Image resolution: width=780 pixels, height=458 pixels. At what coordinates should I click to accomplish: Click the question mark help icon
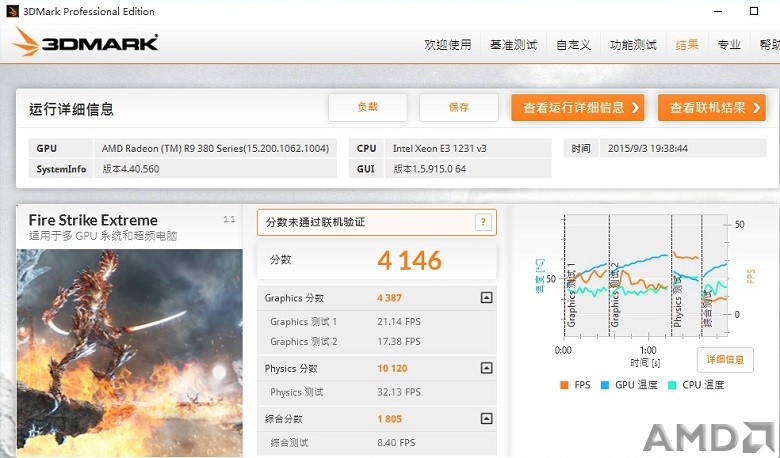pos(483,222)
